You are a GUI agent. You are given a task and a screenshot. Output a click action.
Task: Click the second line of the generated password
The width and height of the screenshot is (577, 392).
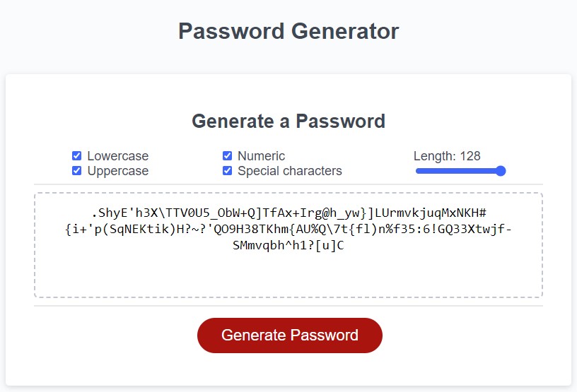coord(288,230)
